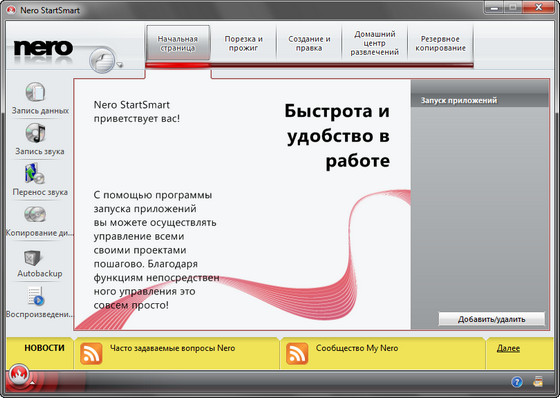
Task: Open the Autobackup safe icon
Action: point(32,257)
